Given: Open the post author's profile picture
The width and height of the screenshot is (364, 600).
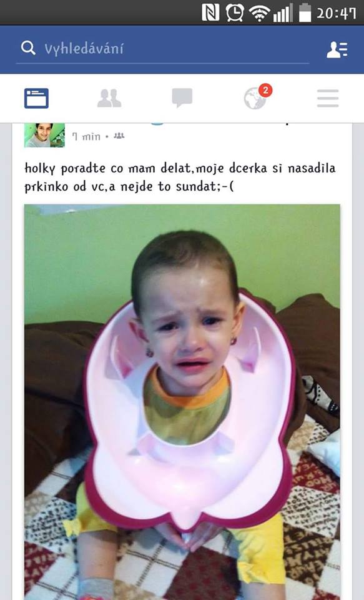Looking at the screenshot, I should tap(45, 135).
